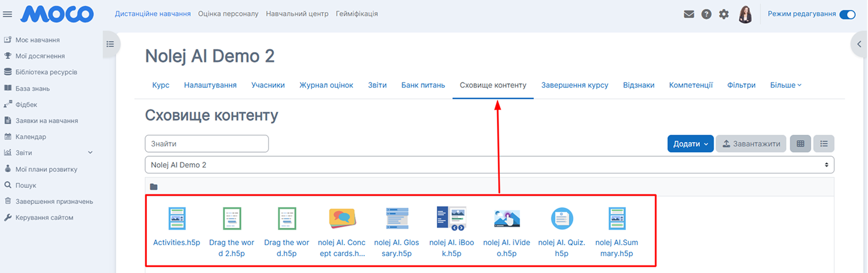868x273 pixels.
Task: Open the user profile avatar
Action: [745, 14]
